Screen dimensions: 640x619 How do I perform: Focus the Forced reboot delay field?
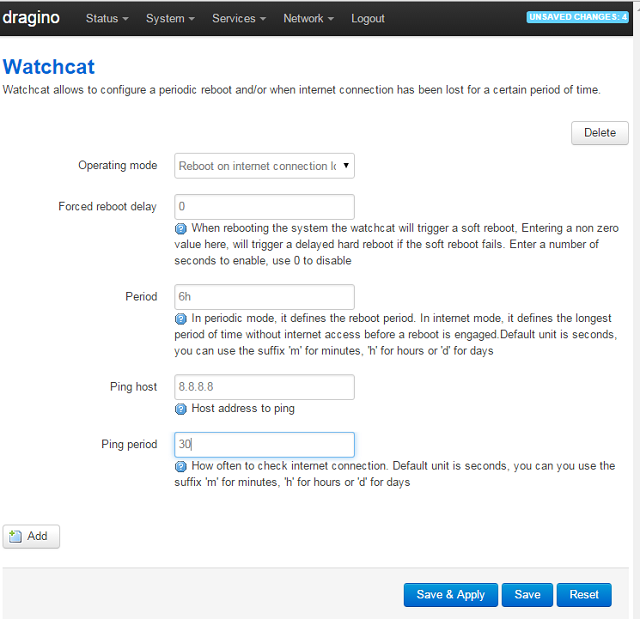[x=264, y=206]
